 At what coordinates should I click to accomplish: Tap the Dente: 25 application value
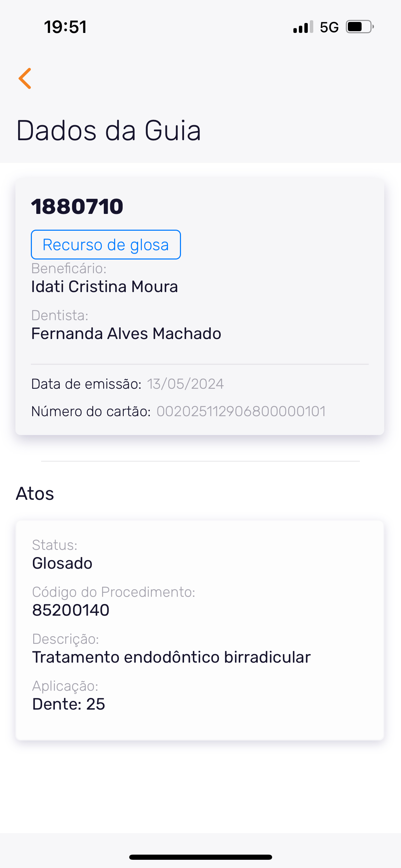[69, 704]
